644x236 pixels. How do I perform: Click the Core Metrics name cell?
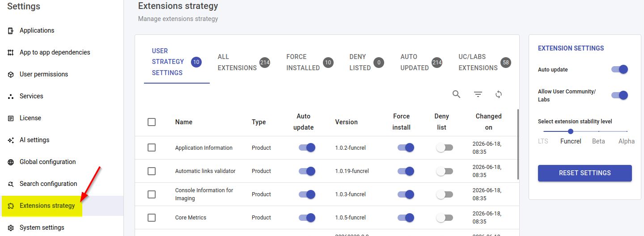191,217
